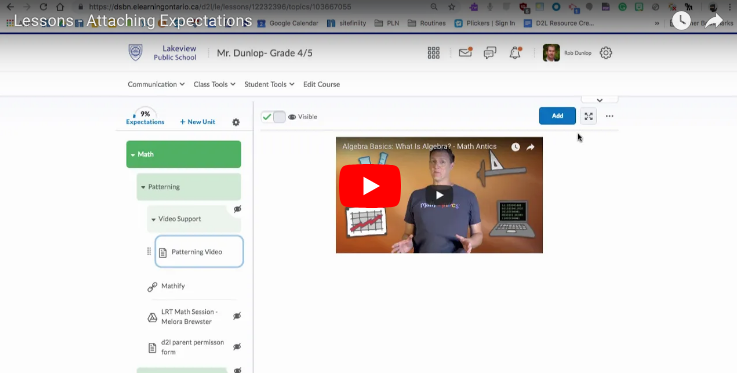Click the small dark play button on video
Image resolution: width=737 pixels, height=379 pixels.
coord(439,195)
